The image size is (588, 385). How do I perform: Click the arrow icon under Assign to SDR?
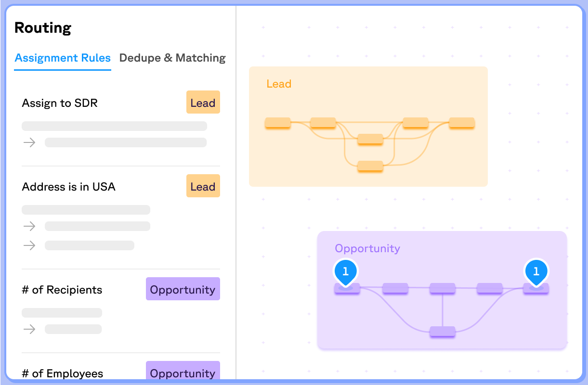(29, 142)
